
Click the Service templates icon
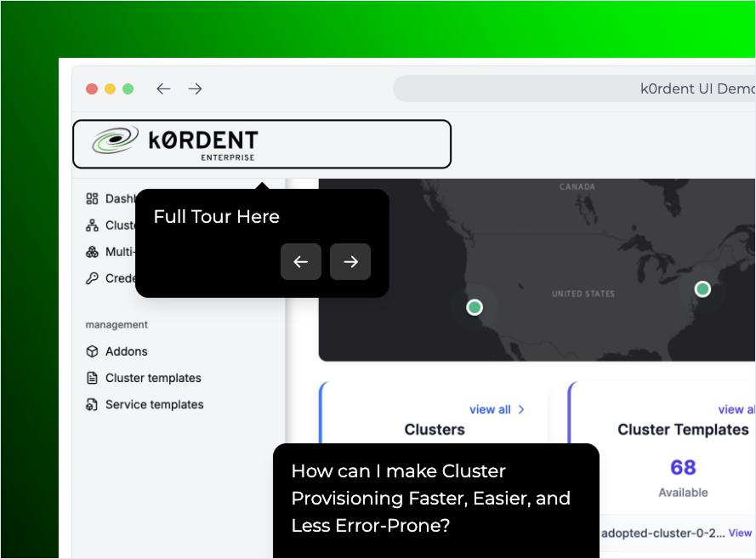click(92, 404)
